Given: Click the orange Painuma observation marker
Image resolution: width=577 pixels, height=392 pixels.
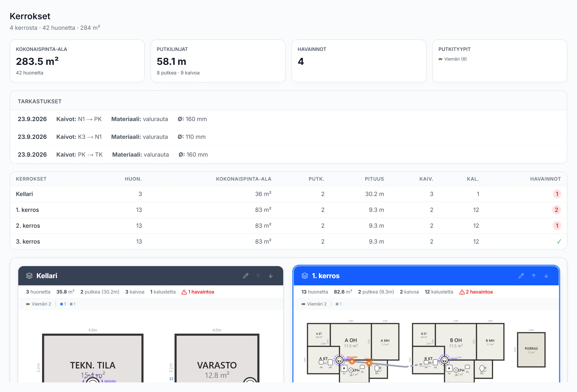Looking at the screenshot, I should pyautogui.click(x=369, y=363).
